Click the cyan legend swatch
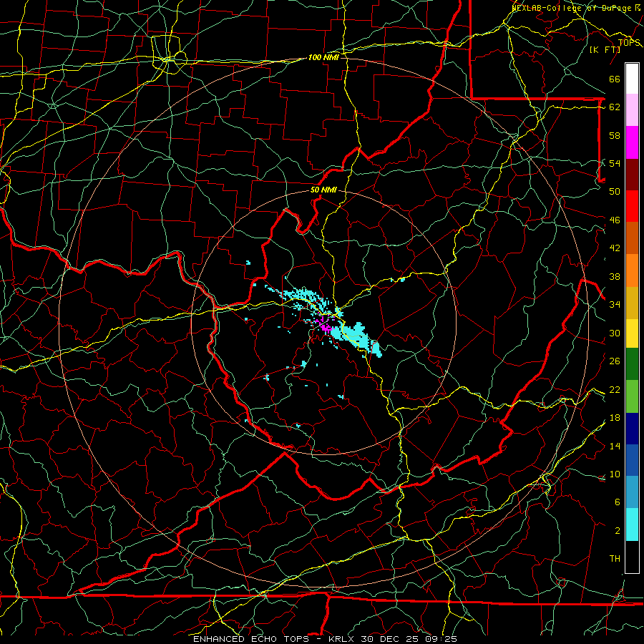This screenshot has height=644, width=644. tap(632, 525)
